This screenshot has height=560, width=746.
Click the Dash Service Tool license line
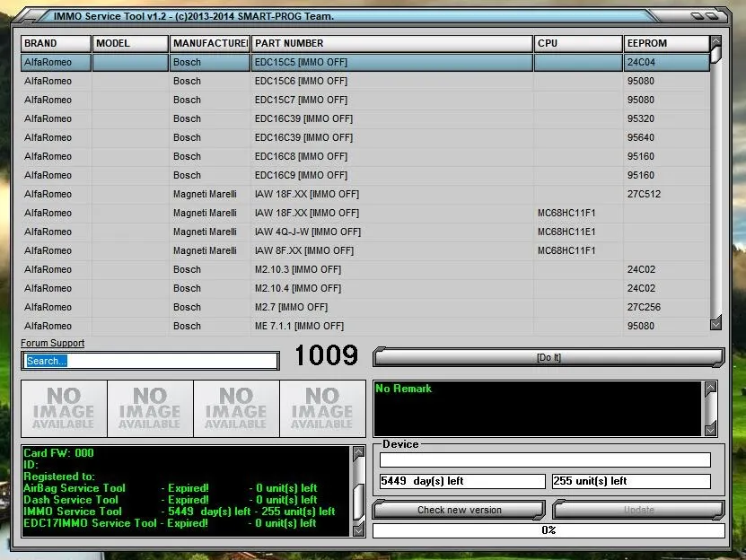(171, 500)
